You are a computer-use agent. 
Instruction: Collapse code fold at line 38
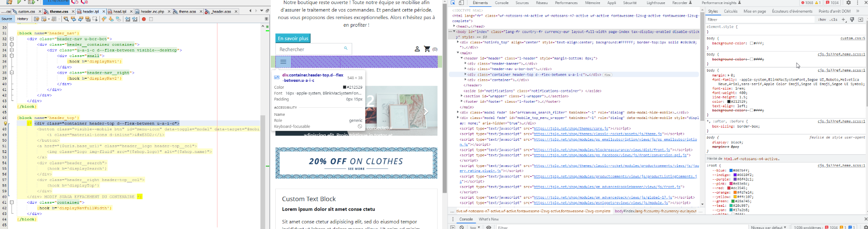point(12,72)
